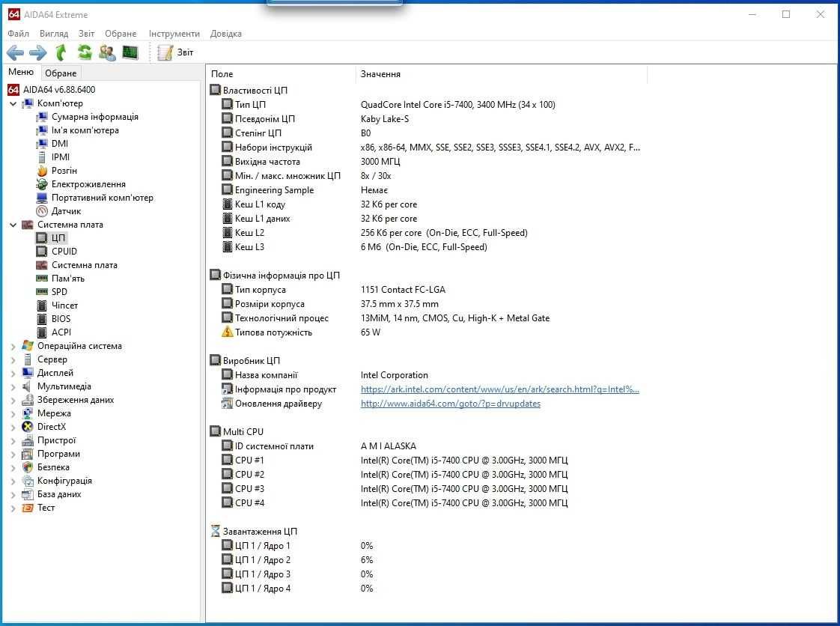Select Сумарна інформація in the tree

click(88, 117)
